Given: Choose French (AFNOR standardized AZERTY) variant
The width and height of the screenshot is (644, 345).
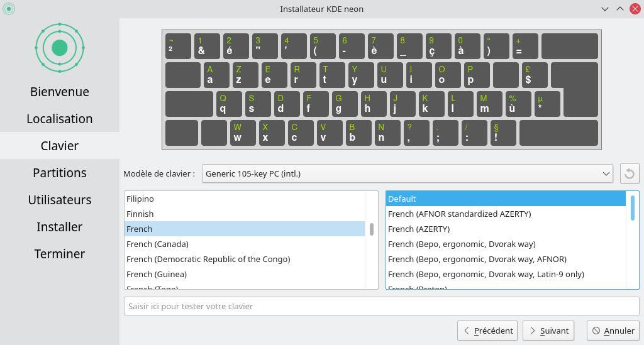Looking at the screenshot, I should click(506, 214).
